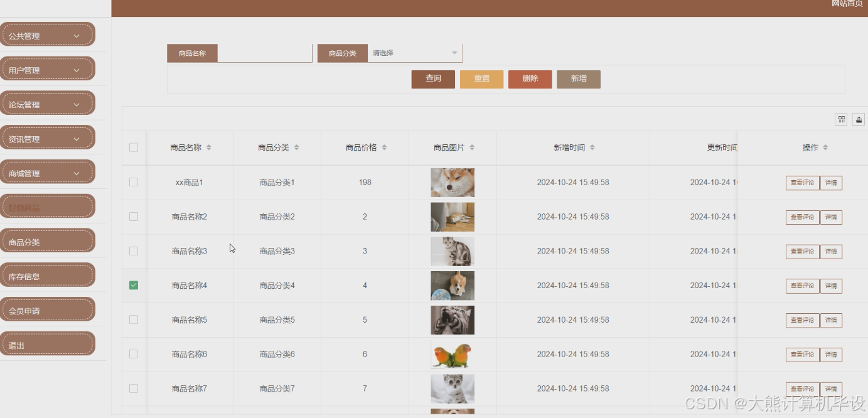
Task: Click the 商品分类4 cell
Action: tap(277, 286)
